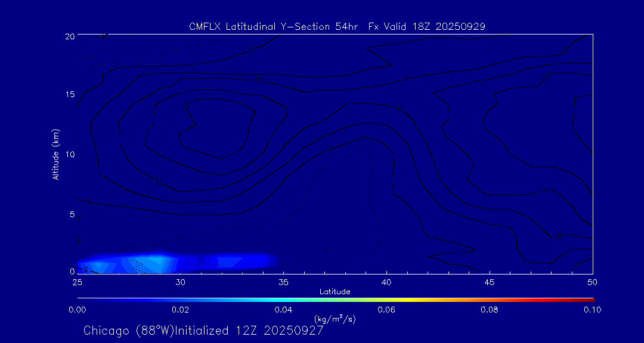Click the yellow segment of the colorbar
This screenshot has width=644, height=343.
[x=407, y=300]
